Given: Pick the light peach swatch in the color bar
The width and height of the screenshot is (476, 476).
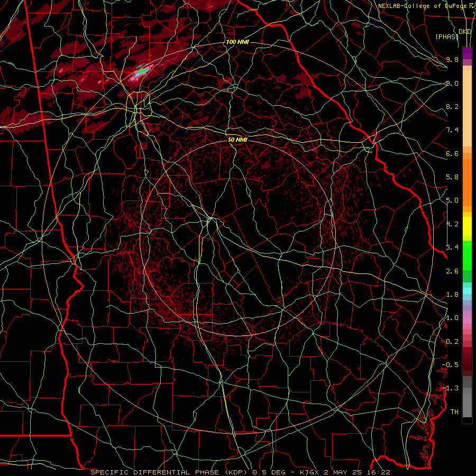Looking at the screenshot, I should 467,108.
